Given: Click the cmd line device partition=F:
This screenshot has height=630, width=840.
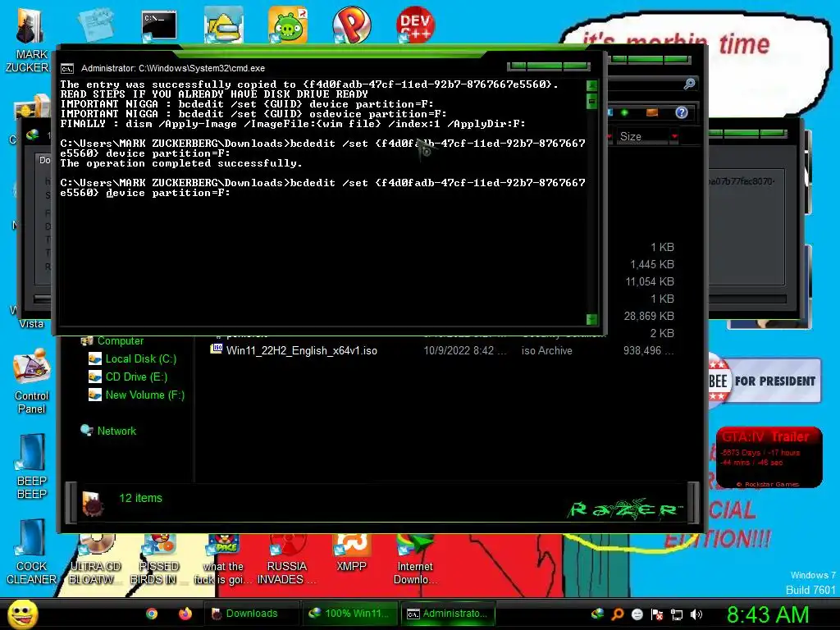Looking at the screenshot, I should [x=168, y=193].
